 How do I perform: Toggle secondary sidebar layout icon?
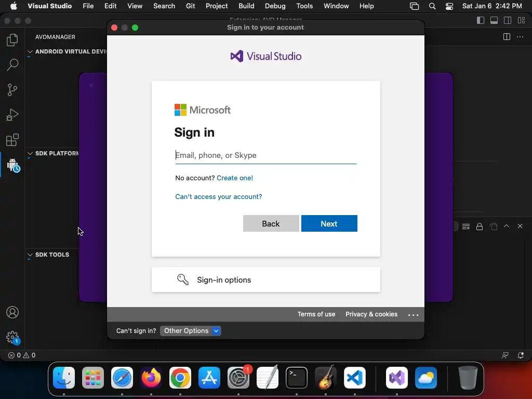point(508,20)
